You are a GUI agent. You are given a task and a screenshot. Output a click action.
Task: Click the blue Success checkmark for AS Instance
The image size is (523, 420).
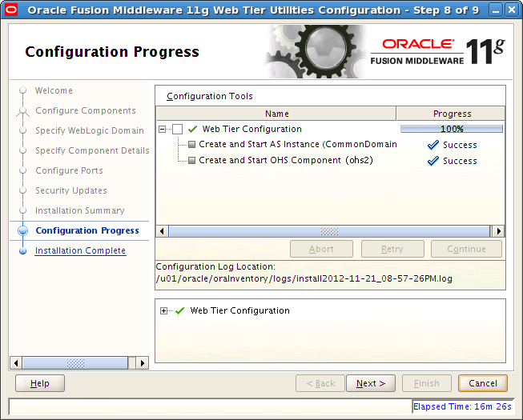click(433, 145)
